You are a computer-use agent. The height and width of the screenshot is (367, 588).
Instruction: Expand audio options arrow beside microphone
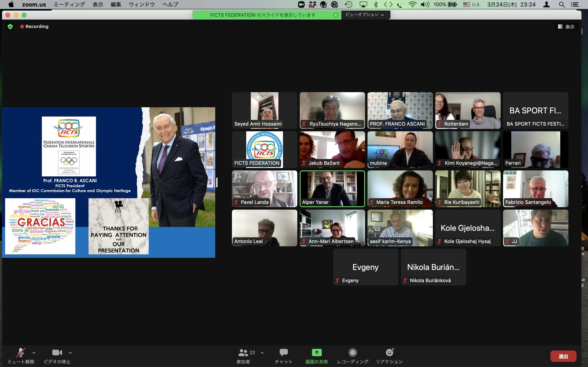[34, 353]
